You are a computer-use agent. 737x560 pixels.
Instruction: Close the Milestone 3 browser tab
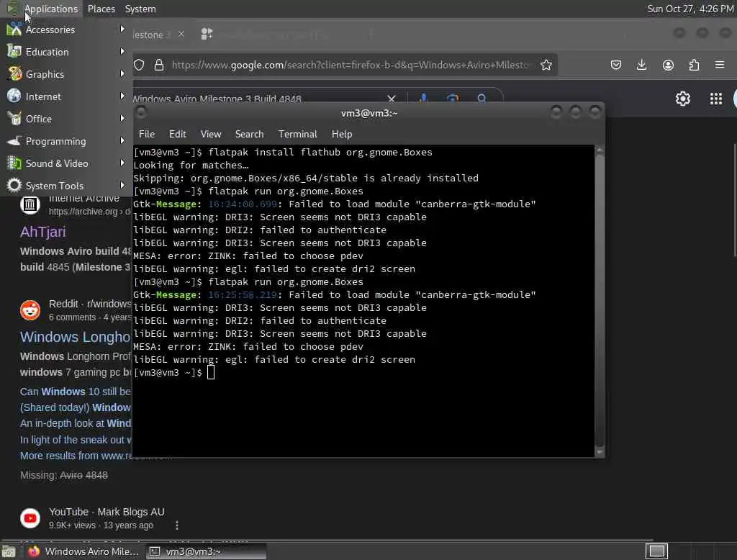(x=181, y=35)
